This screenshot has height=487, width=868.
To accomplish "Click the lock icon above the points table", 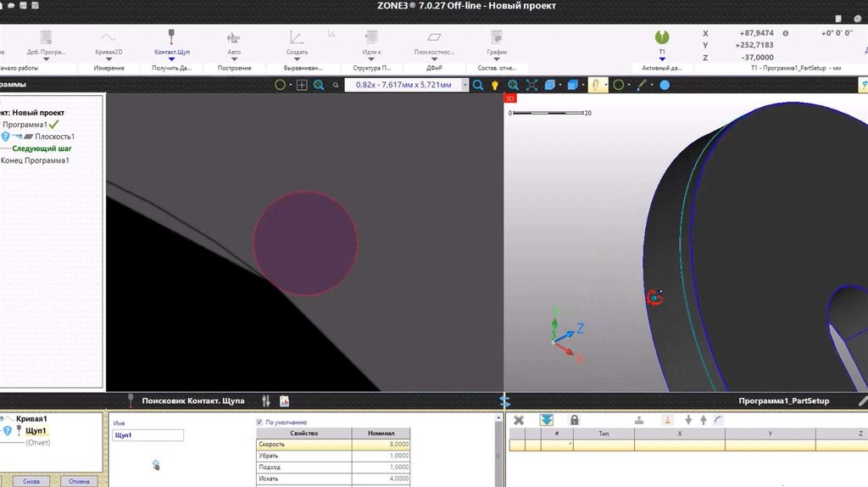I will point(574,420).
